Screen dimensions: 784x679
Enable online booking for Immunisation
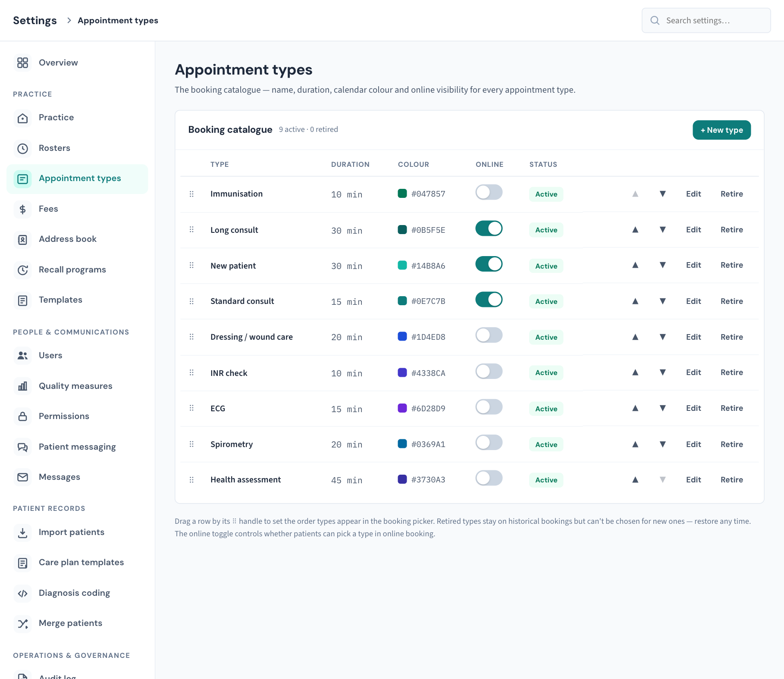point(489,192)
